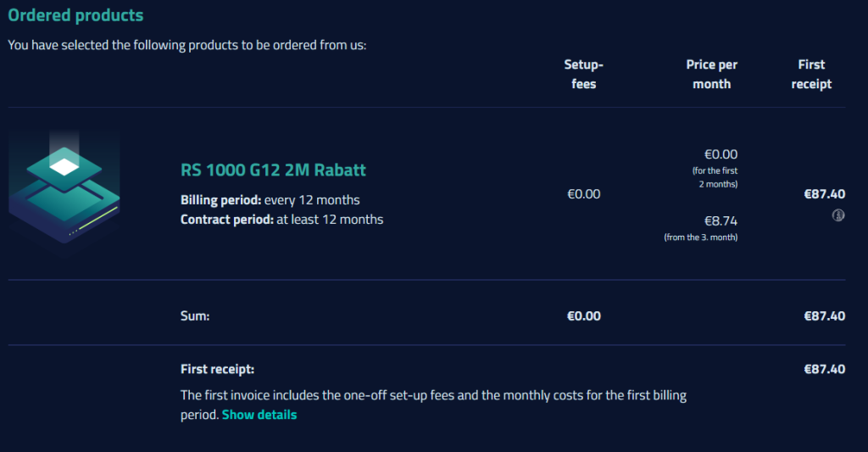
Task: Click the €0.00 in the Sum row
Action: [583, 315]
